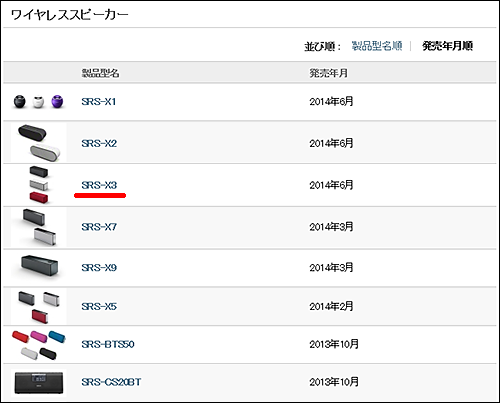Viewport: 500px width, 403px height.
Task: Click the SRS-X1 round speakers thumbnail
Action: (38, 102)
